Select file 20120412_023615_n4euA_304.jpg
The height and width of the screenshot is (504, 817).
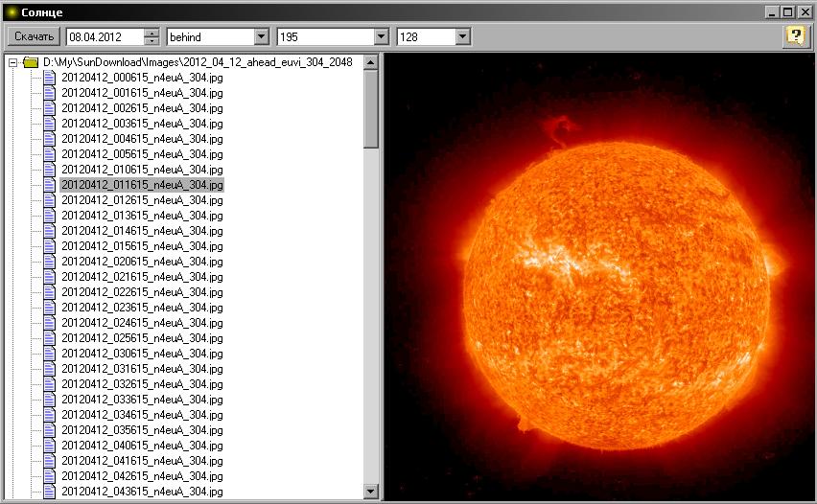[x=142, y=308]
